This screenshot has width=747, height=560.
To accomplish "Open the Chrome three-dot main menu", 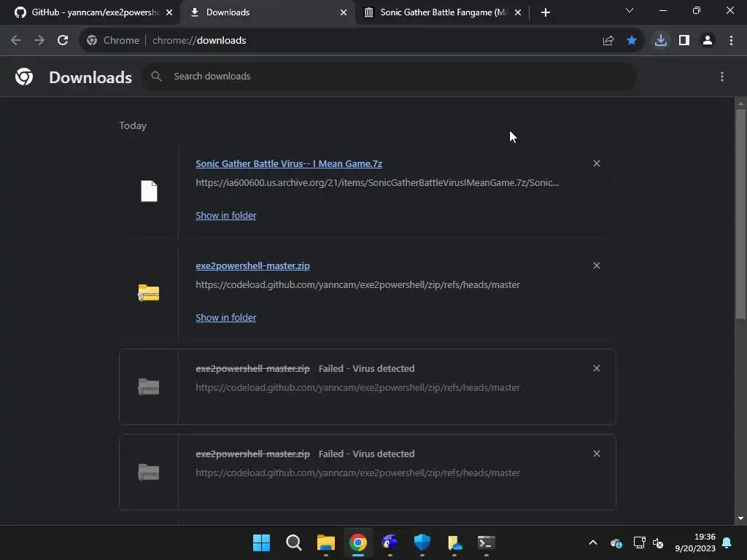I will click(x=731, y=41).
